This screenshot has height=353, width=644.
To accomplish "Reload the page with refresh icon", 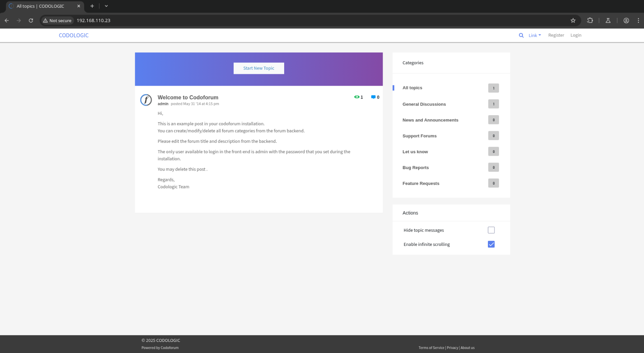I will (31, 21).
